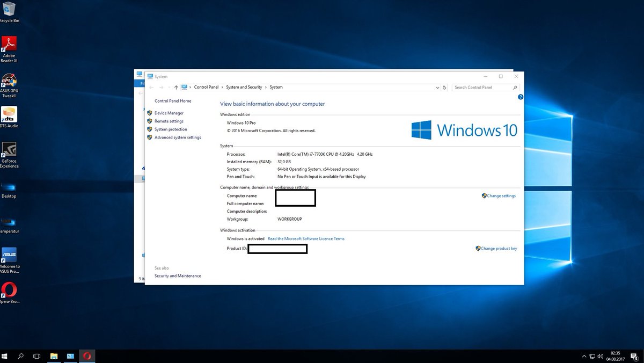Select the 32,0 GB memory value

click(x=284, y=162)
